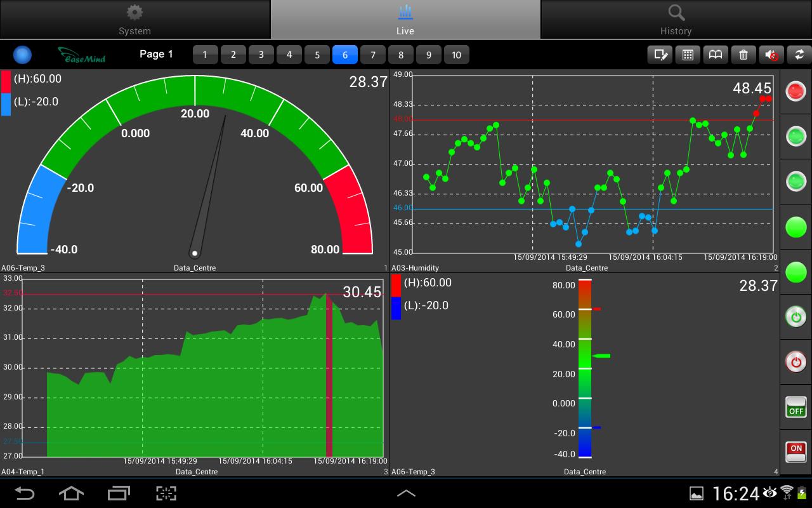Tap the Wi-Fi status icon
812x508 pixels.
pos(787,492)
